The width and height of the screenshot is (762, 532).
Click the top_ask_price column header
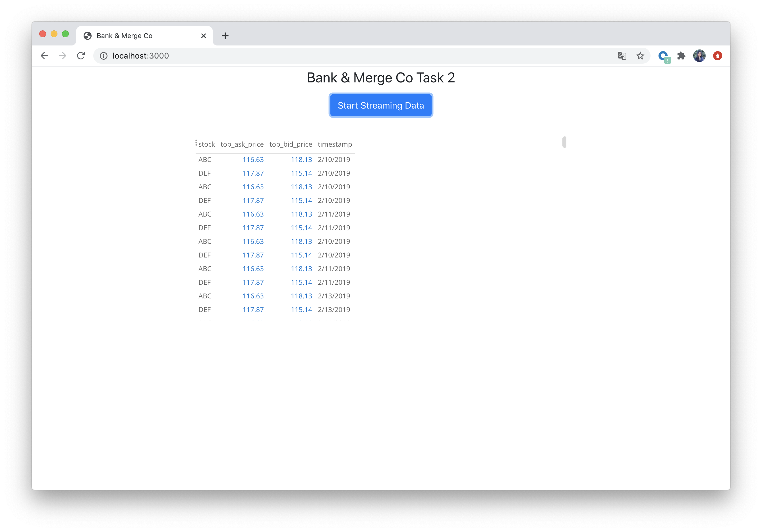point(241,144)
